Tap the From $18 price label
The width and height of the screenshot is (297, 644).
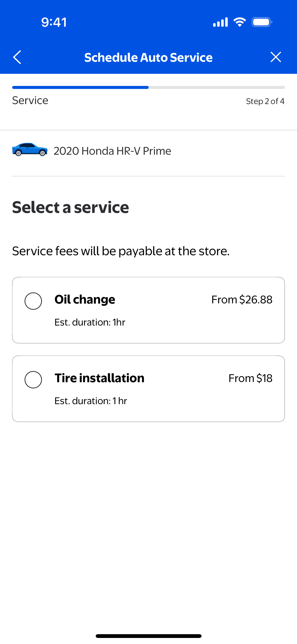(x=250, y=378)
